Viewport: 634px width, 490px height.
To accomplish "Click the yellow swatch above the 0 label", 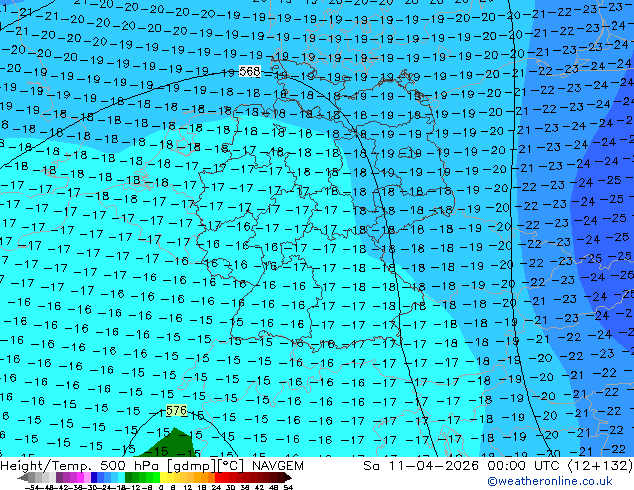I will pyautogui.click(x=163, y=478).
